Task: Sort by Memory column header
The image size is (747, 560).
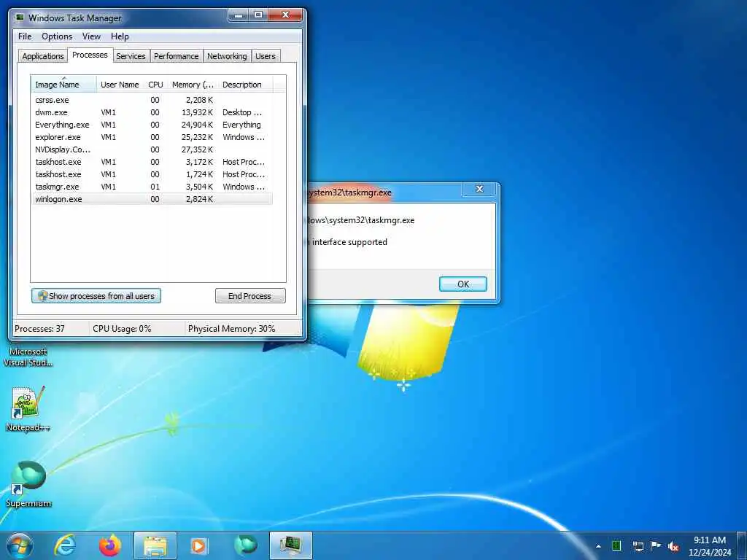Action: (193, 84)
